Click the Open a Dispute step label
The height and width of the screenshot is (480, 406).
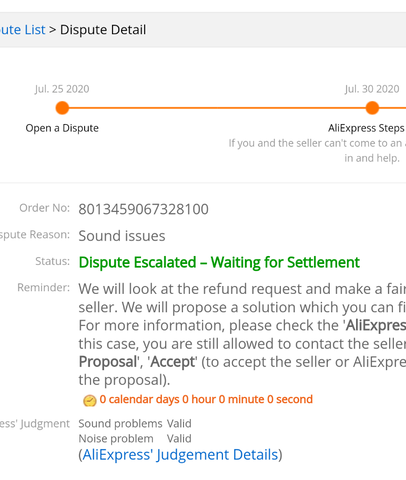pos(62,128)
